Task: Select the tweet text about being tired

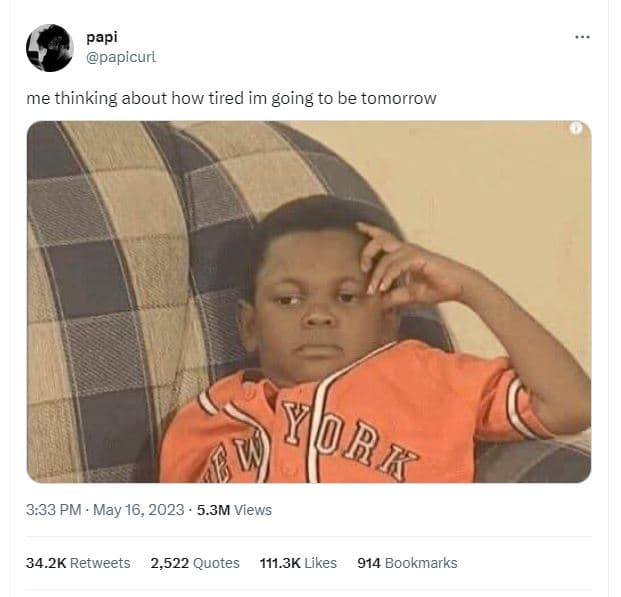Action: [231, 98]
